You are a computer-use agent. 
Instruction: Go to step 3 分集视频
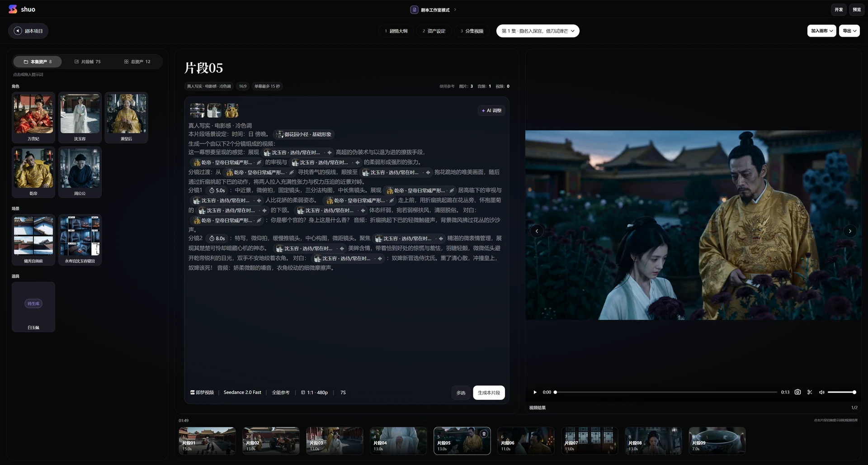click(472, 31)
